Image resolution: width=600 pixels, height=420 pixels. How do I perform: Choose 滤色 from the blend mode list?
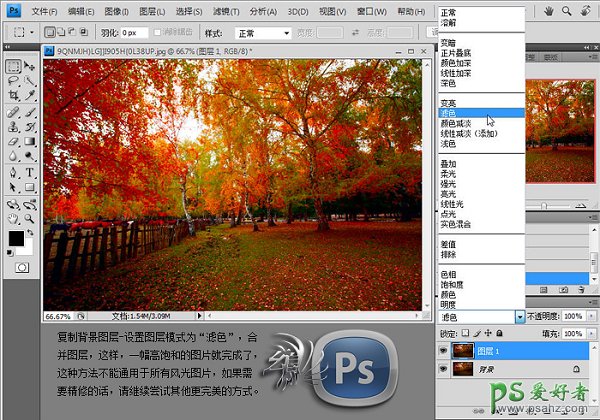tap(448, 113)
